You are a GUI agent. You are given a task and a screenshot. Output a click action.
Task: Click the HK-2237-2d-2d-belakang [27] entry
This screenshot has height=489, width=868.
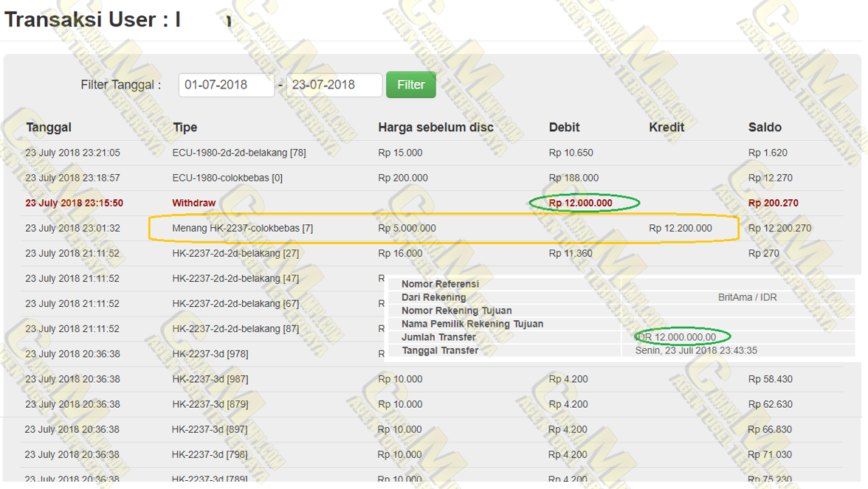click(235, 254)
